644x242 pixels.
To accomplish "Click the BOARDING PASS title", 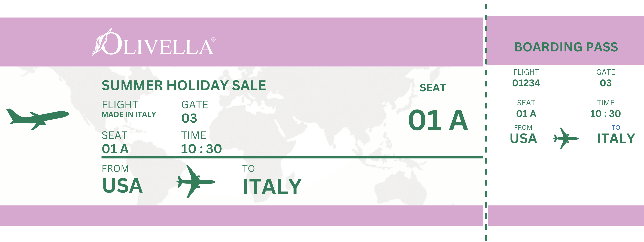I will 566,47.
